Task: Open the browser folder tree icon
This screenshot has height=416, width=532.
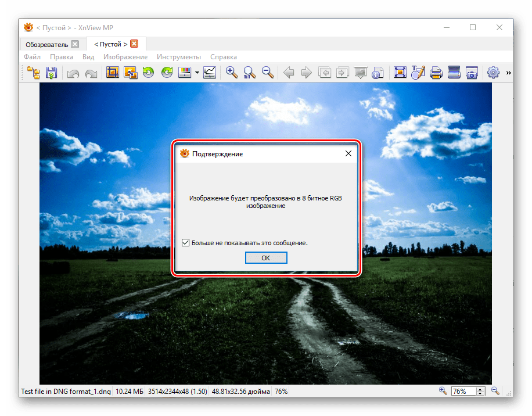Action: (x=34, y=73)
